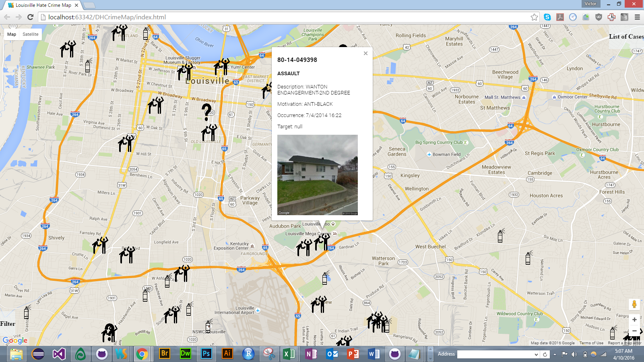The image size is (644, 362).
Task: Click the network signal tray icon
Action: click(603, 354)
